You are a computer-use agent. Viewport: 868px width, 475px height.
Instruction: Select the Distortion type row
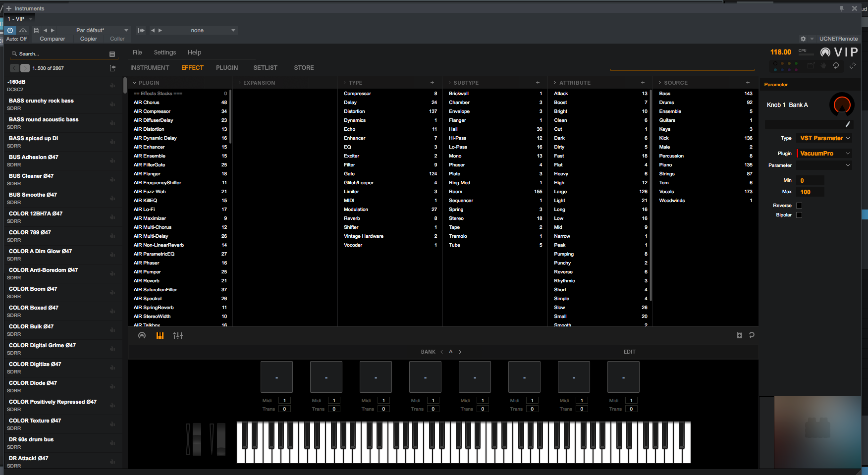[390, 111]
